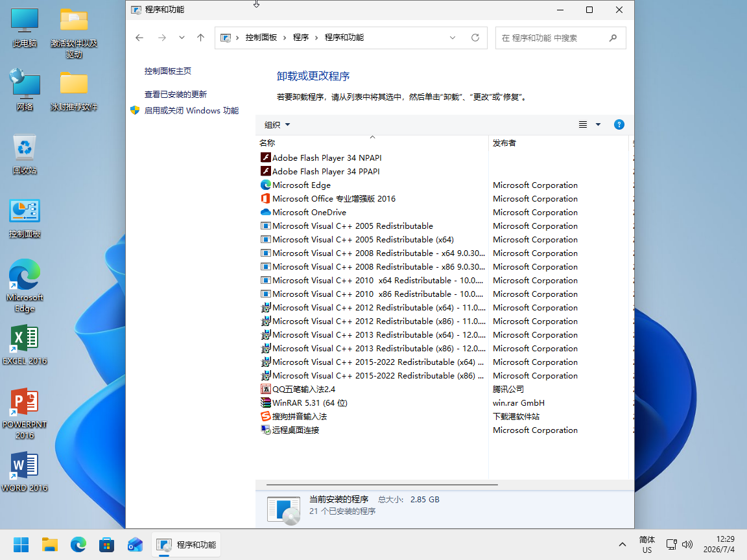Image resolution: width=747 pixels, height=560 pixels.
Task: Expand the 组织 dropdown menu
Action: pyautogui.click(x=277, y=124)
